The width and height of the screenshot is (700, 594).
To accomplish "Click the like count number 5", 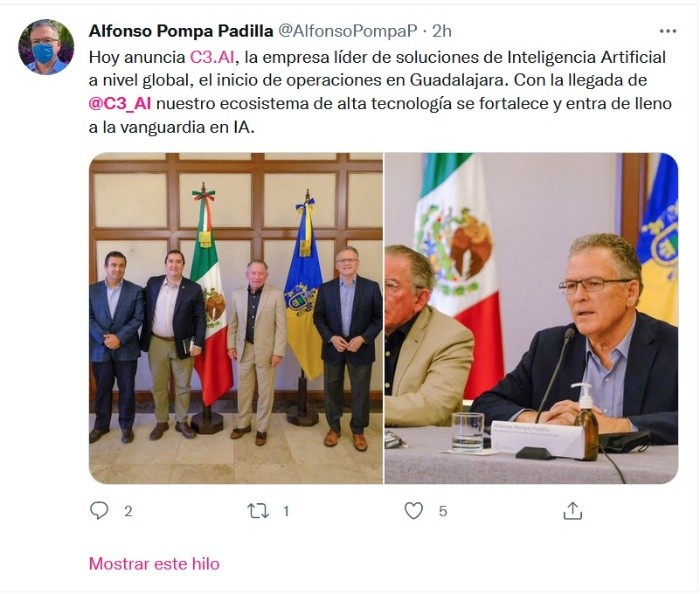I will pyautogui.click(x=442, y=511).
